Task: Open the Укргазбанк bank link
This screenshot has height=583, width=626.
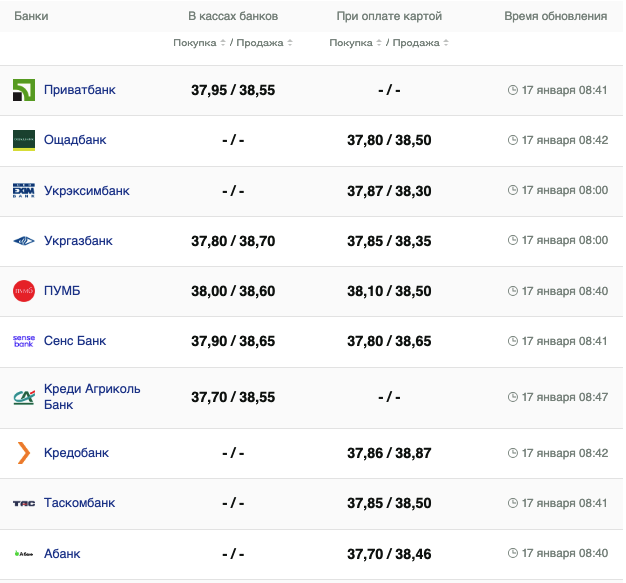Action: point(78,241)
